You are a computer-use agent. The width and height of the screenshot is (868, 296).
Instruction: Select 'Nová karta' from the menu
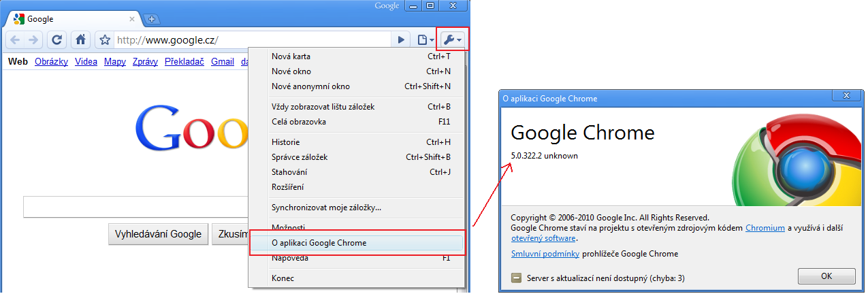click(291, 56)
